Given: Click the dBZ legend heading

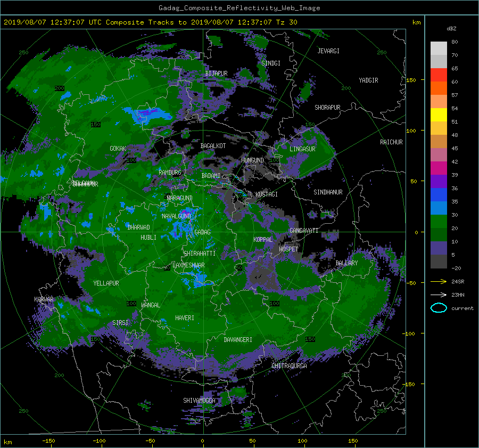Looking at the screenshot, I should pos(451,28).
